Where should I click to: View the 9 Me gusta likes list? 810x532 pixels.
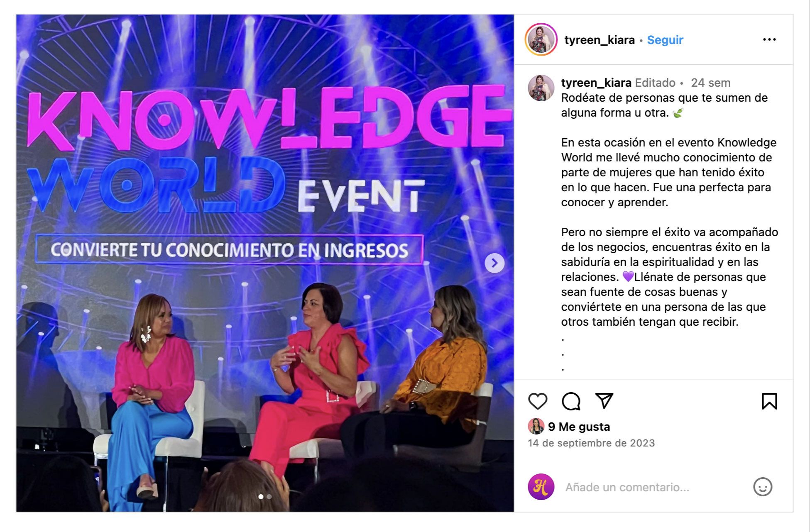(x=579, y=427)
